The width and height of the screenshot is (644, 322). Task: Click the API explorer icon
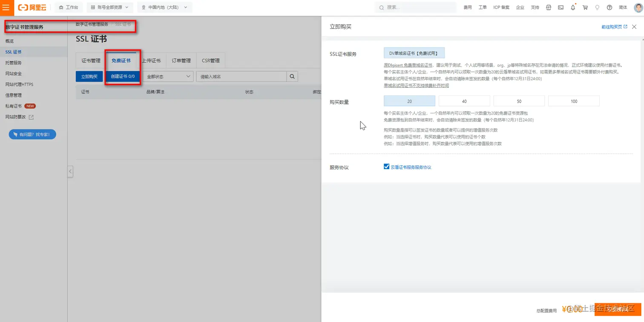(549, 7)
